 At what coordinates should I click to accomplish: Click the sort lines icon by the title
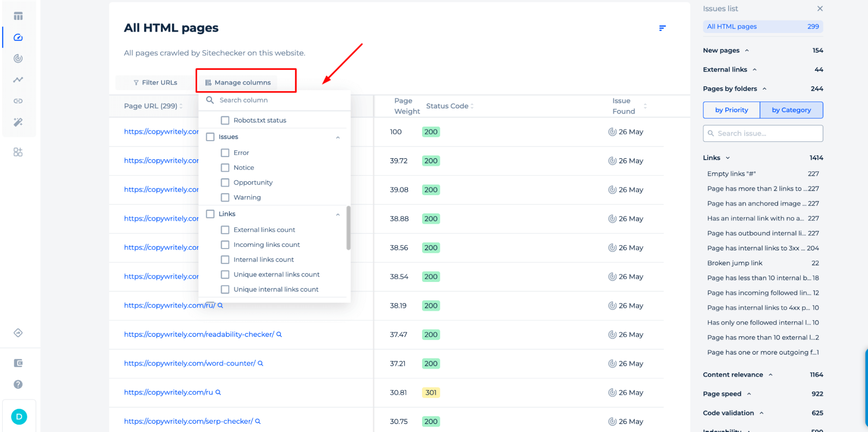click(x=662, y=28)
